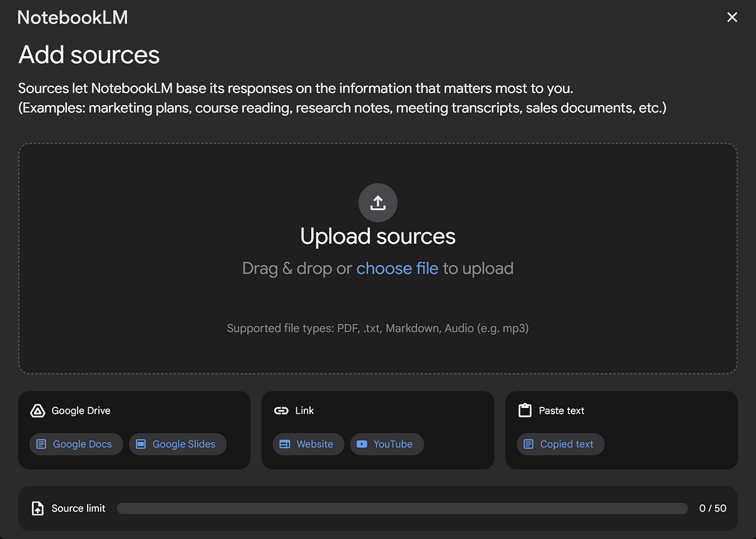Click the chain link icon beside Link

(x=281, y=411)
